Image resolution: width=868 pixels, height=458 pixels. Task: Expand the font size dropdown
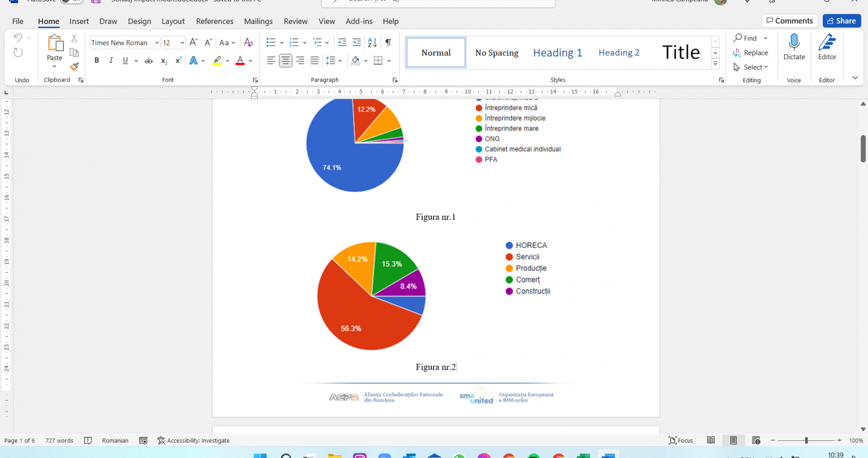[x=182, y=43]
